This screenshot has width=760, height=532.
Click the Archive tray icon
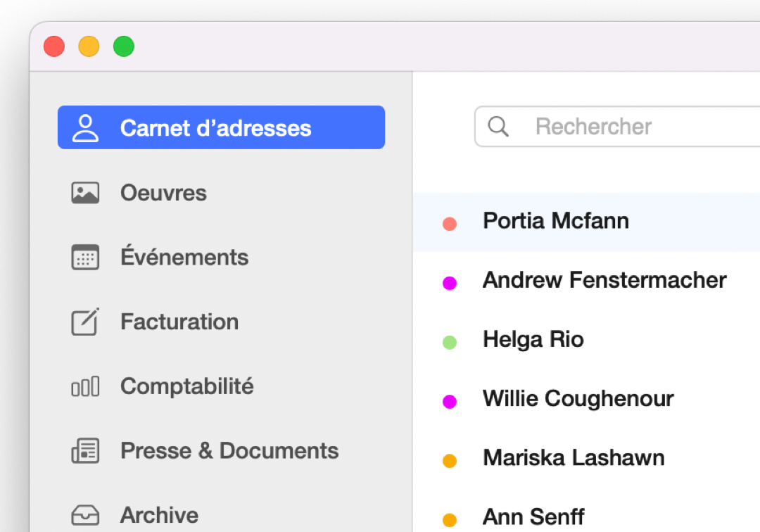coord(85,515)
